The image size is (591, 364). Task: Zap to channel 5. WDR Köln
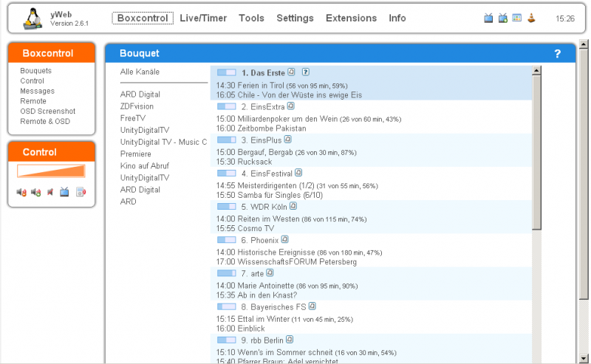[264, 207]
